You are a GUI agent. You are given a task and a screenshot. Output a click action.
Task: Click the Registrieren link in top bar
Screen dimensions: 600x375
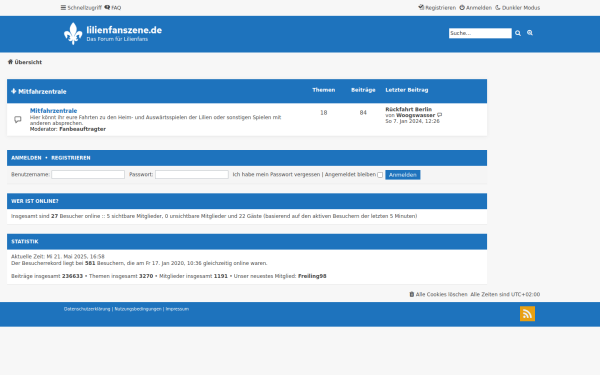pos(437,8)
